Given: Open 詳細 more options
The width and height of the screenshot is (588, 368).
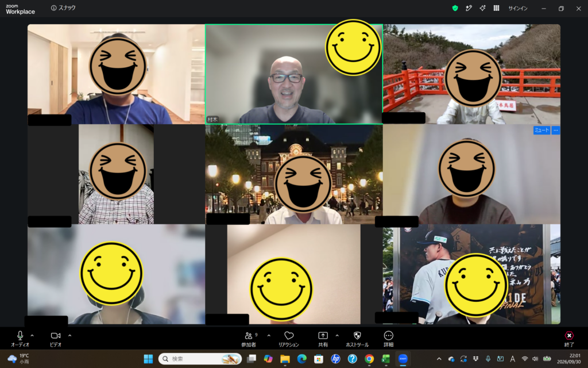Looking at the screenshot, I should 389,339.
